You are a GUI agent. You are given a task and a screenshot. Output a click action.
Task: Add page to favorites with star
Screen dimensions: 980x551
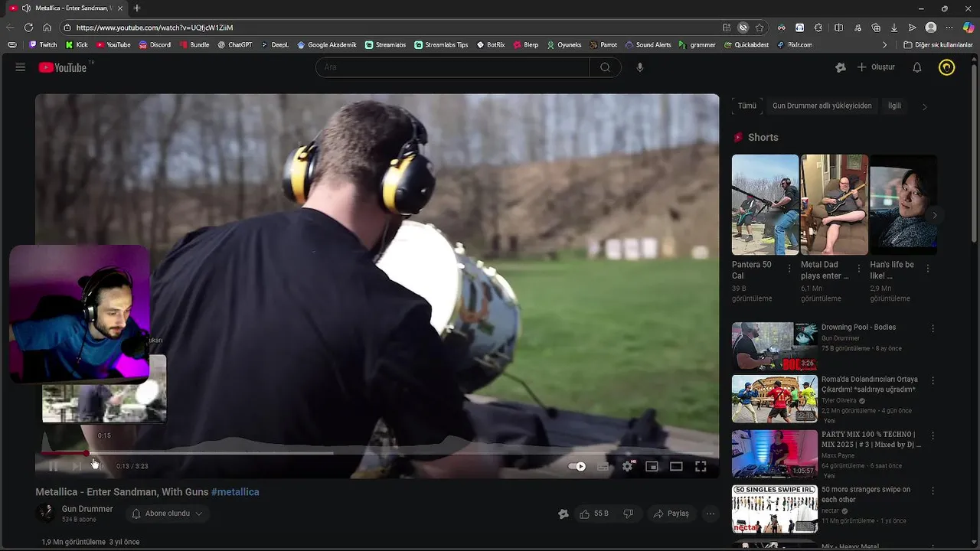point(759,28)
